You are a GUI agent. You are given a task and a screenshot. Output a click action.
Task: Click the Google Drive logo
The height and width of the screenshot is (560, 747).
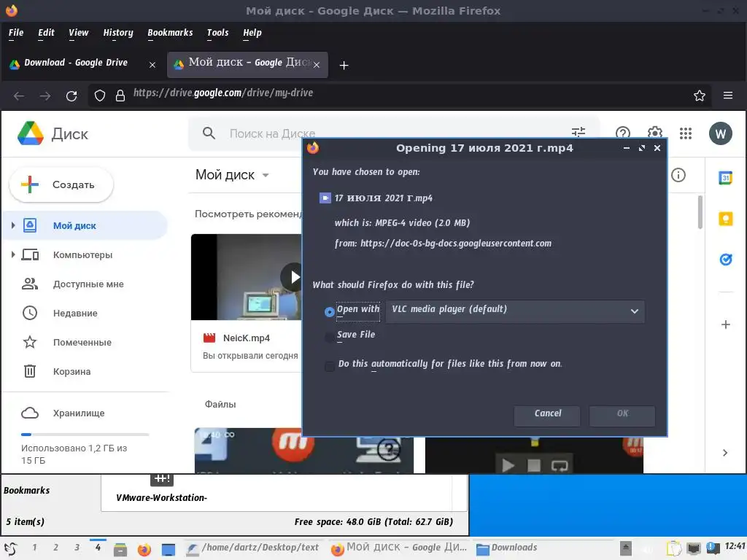[x=31, y=133]
